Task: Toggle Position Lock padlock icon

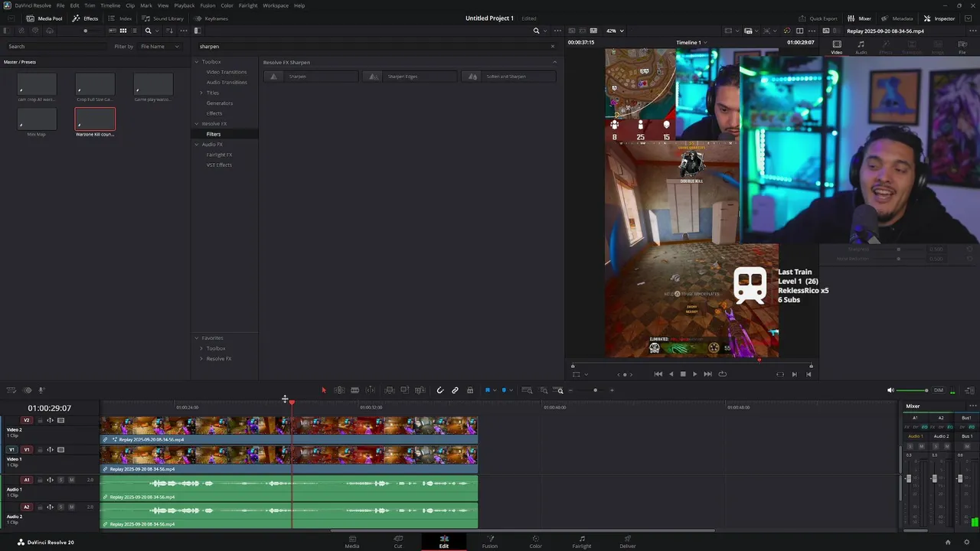Action: click(470, 390)
